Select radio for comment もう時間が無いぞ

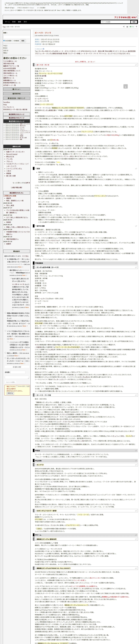click(5, 259)
